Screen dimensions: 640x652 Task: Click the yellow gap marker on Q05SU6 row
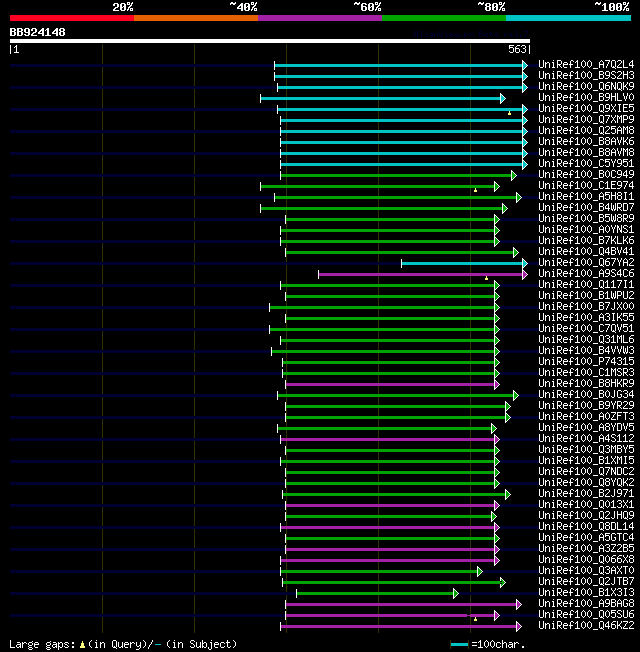click(475, 619)
